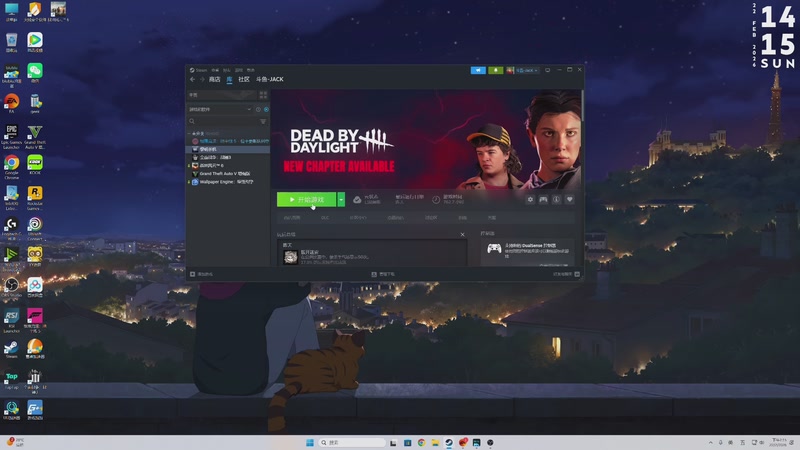The height and width of the screenshot is (450, 800).
Task: Click the green 开始游戏 play button
Action: tap(307, 199)
